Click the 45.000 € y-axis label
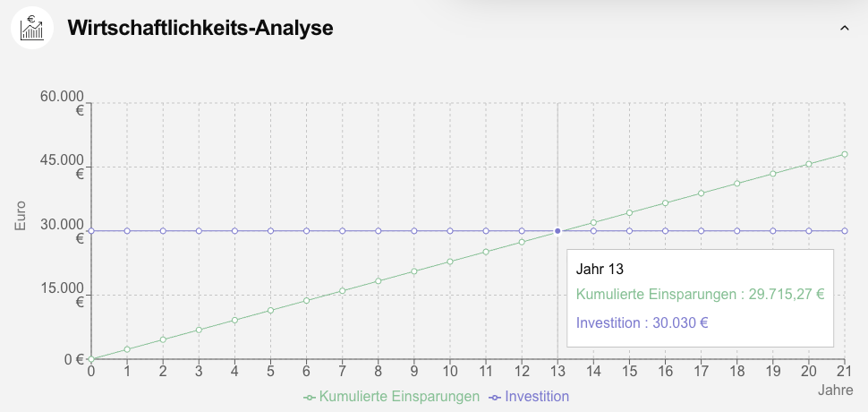This screenshot has height=412, width=868. (62, 167)
